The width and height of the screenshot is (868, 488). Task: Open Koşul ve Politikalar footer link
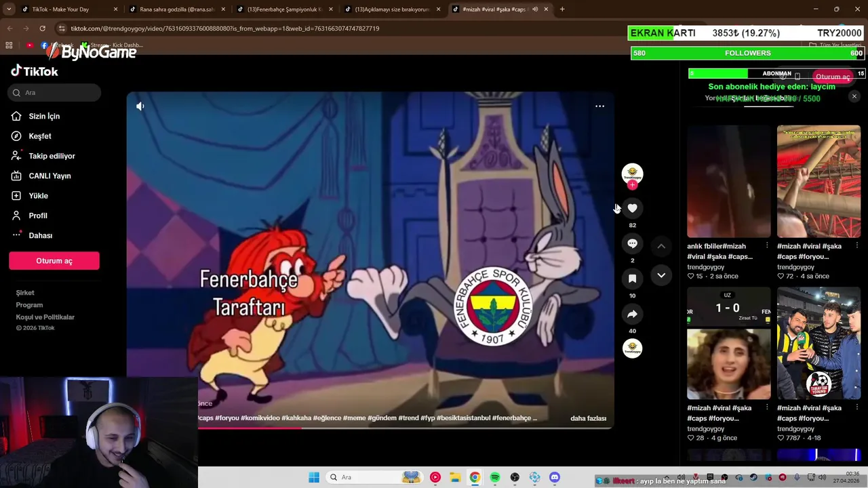[x=45, y=317]
